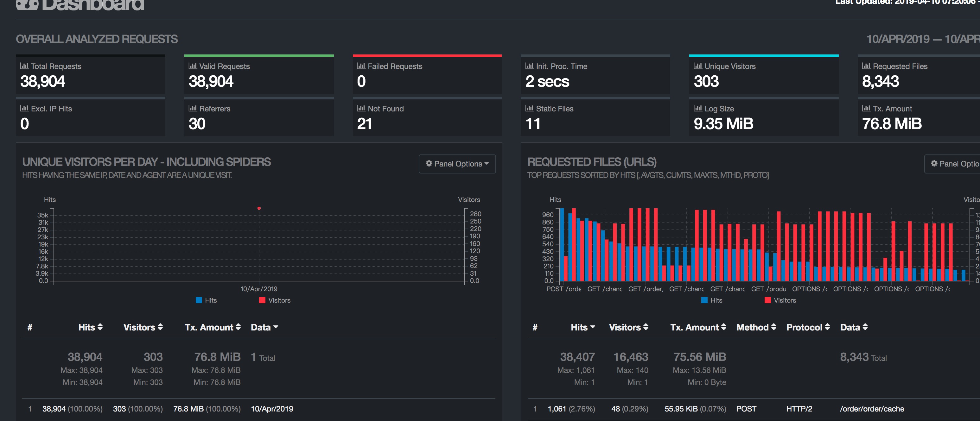Image resolution: width=980 pixels, height=421 pixels.
Task: Click the Total Requests chart icon
Action: 24,66
